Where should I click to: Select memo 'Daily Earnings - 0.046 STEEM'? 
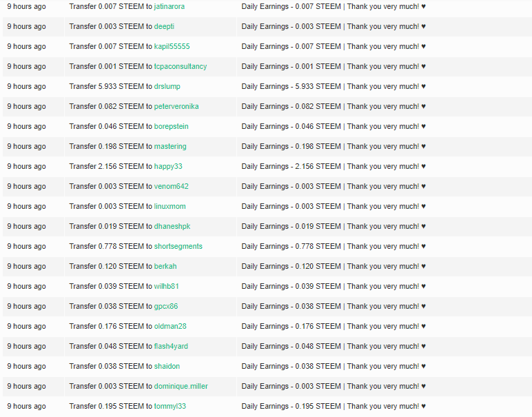coord(291,127)
